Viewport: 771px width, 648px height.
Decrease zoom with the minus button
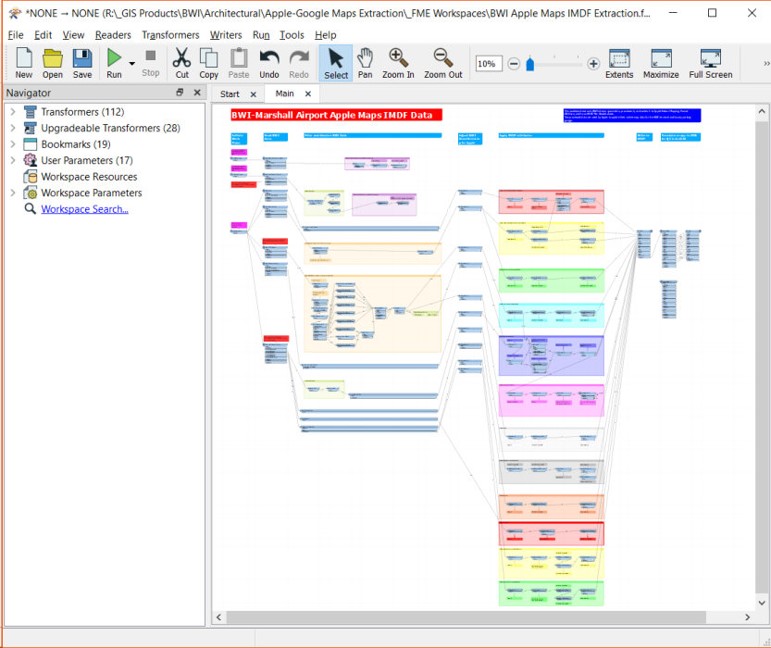tap(514, 64)
